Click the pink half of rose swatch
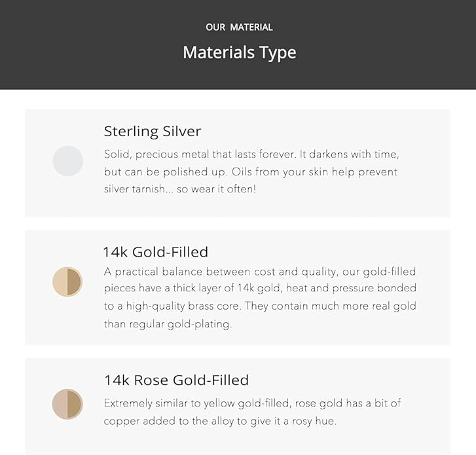Image resolution: width=476 pixels, height=455 pixels. 60,404
